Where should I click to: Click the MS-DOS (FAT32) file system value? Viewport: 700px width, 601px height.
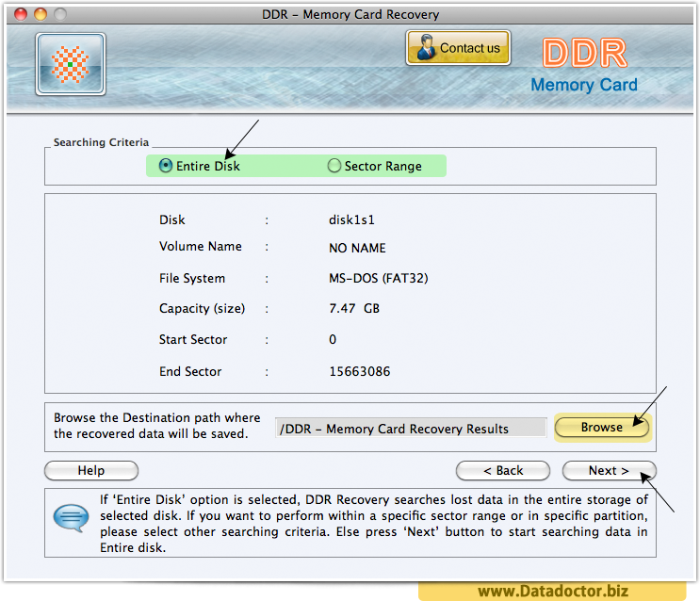(379, 278)
